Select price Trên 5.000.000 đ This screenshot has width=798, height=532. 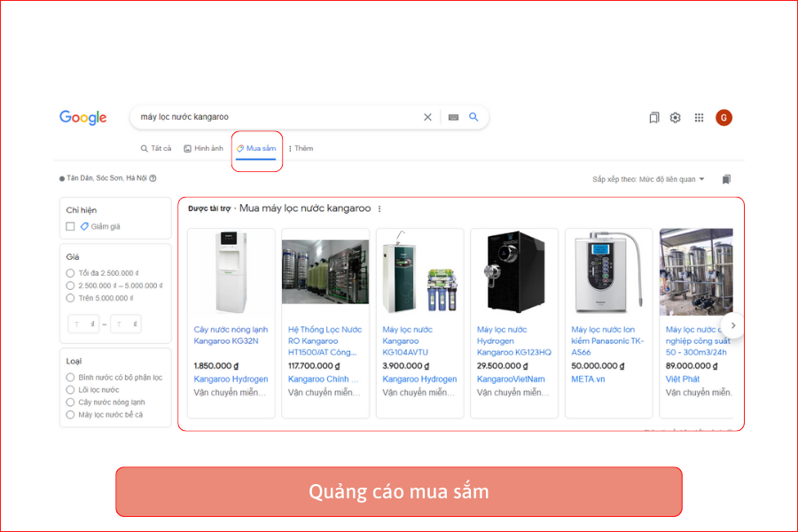(x=70, y=298)
